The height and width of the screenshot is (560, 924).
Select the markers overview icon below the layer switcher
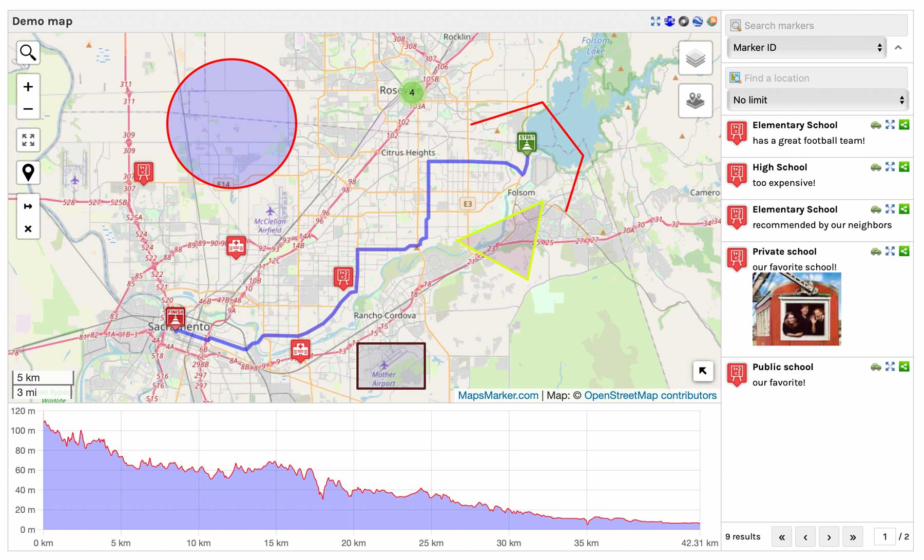695,100
